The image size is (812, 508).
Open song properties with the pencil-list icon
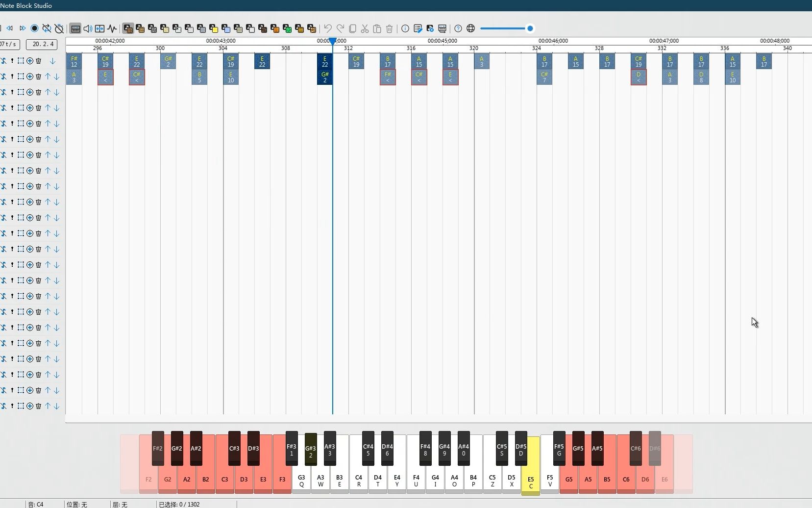tap(418, 28)
